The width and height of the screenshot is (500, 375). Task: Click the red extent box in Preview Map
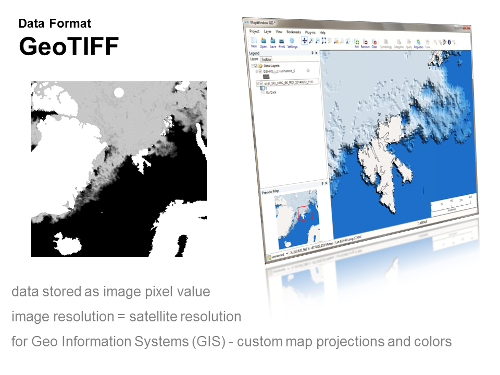pos(305,213)
